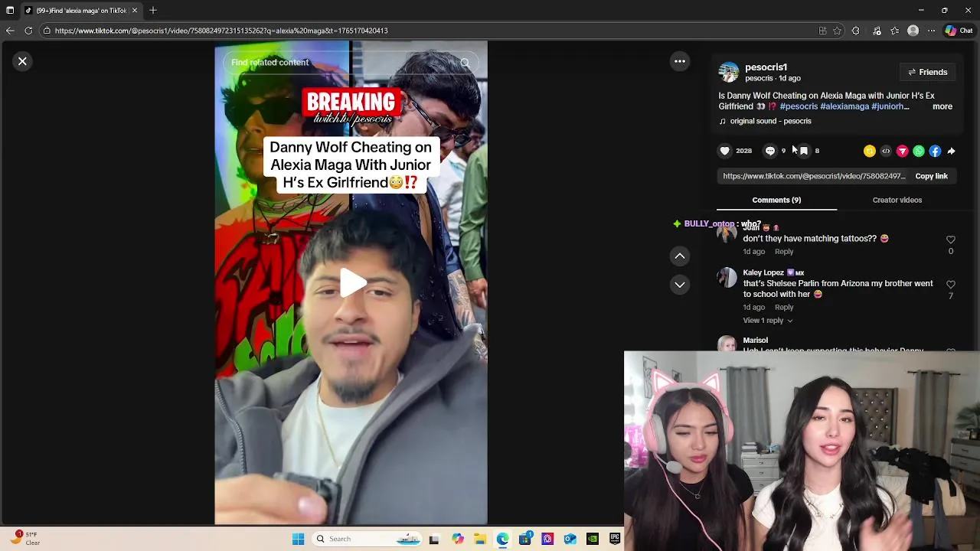
Task: Click the yellow repost icon
Action: 869,152
